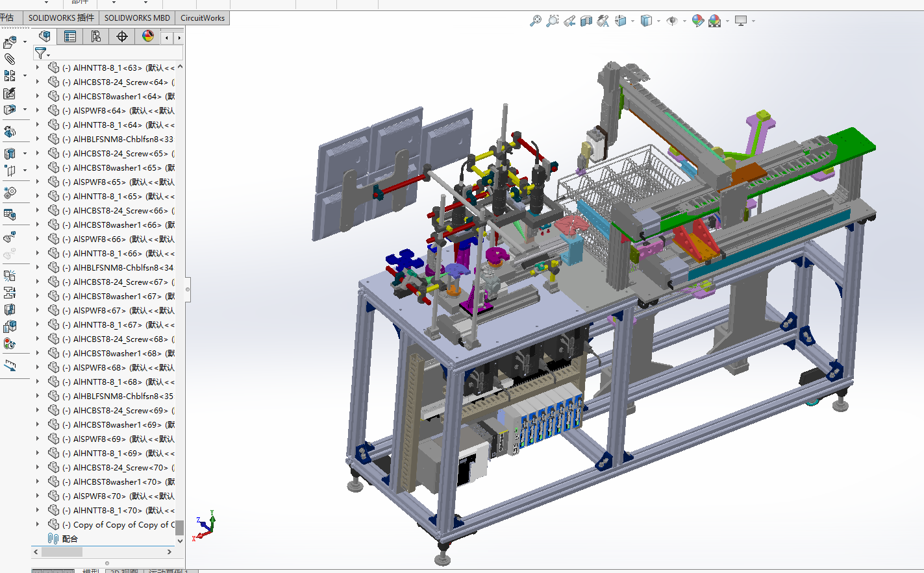Click the Edit Appearance color ball icon

point(698,21)
